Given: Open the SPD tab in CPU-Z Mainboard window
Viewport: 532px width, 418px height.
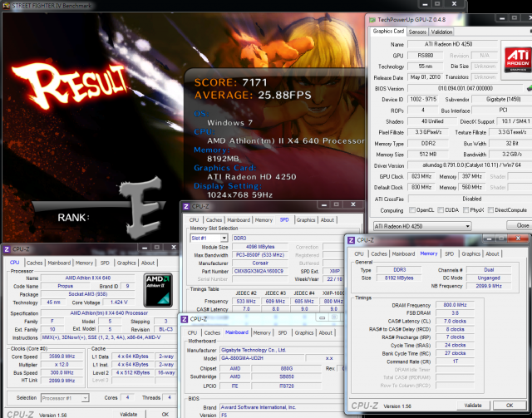Looking at the screenshot, I should coord(283,333).
